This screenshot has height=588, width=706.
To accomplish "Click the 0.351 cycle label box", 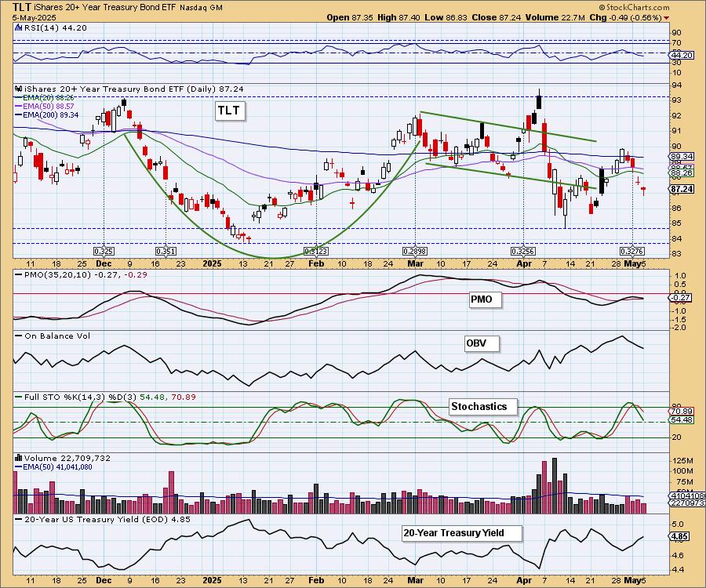I will pyautogui.click(x=166, y=251).
